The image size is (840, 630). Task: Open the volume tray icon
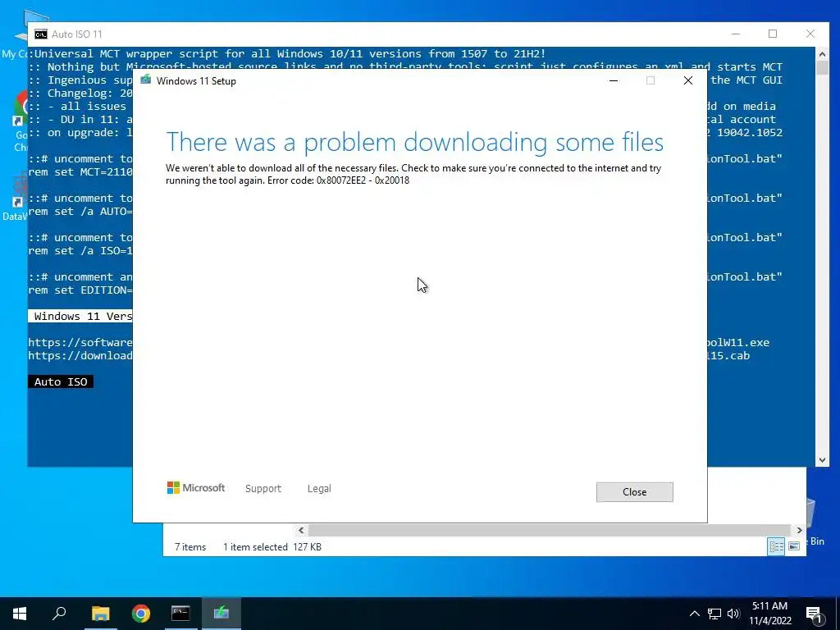[733, 614]
